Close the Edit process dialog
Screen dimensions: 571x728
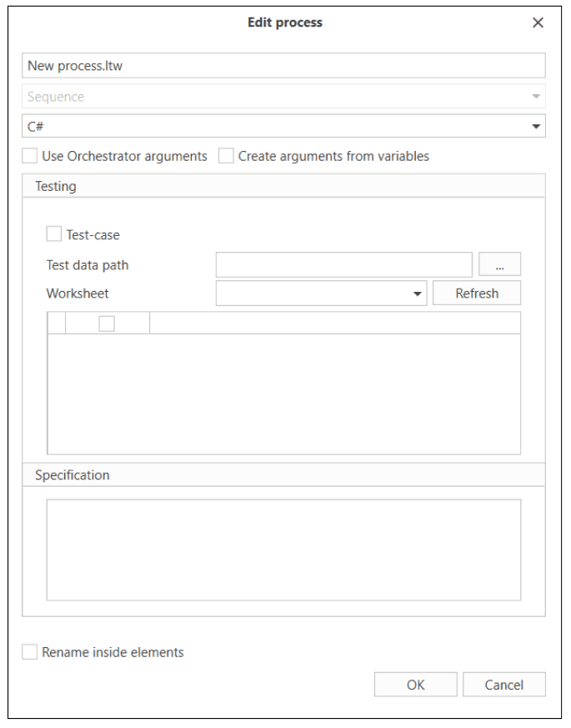click(x=538, y=23)
